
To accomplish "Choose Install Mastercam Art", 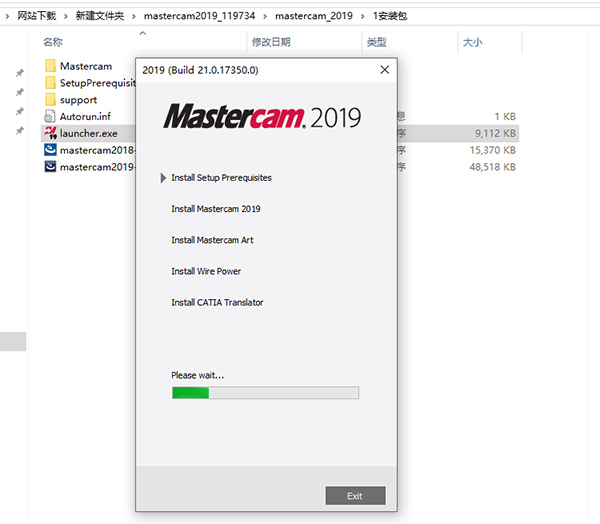I will [212, 240].
